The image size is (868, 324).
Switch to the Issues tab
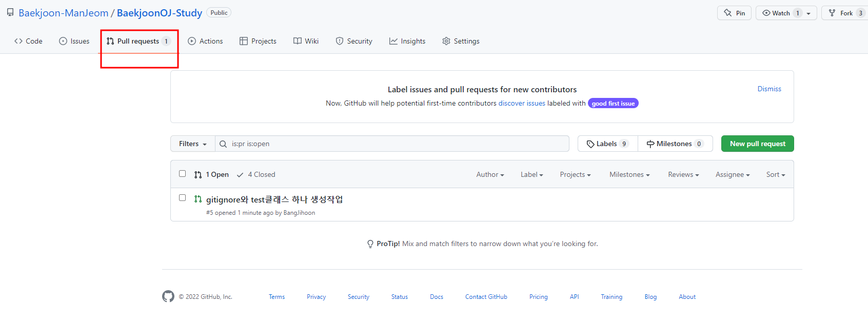(x=74, y=41)
